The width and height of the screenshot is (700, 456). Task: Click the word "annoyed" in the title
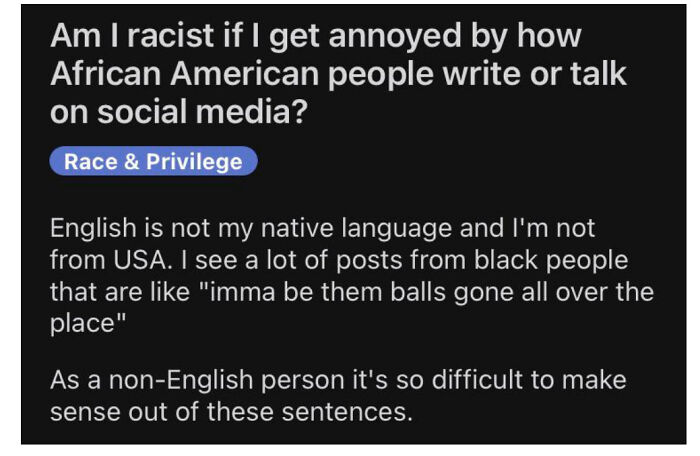point(395,36)
